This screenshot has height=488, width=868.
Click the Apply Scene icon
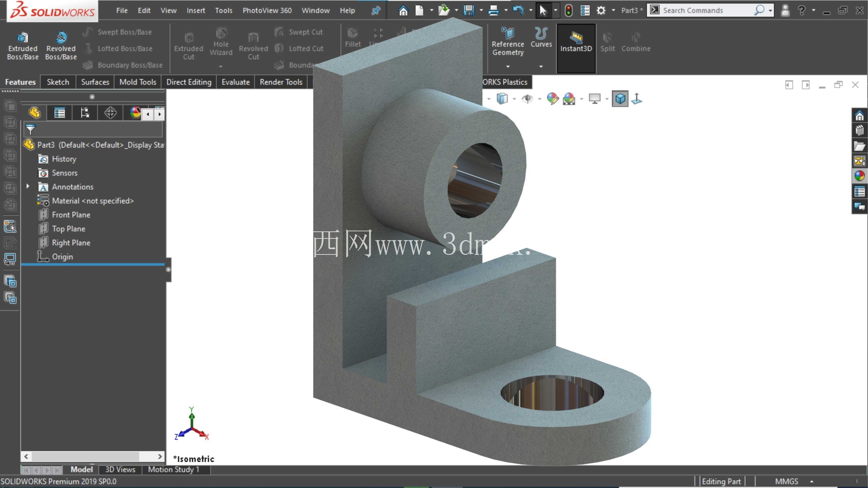tap(569, 99)
